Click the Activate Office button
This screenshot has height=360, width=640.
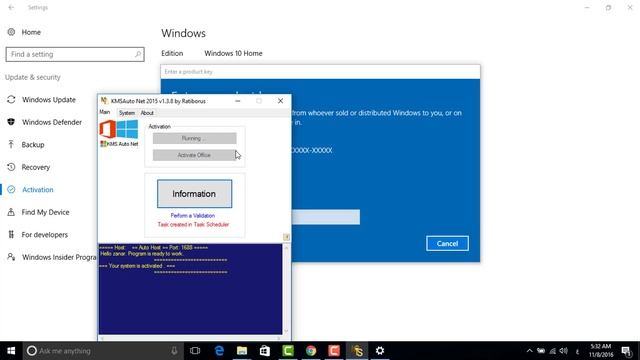[195, 155]
